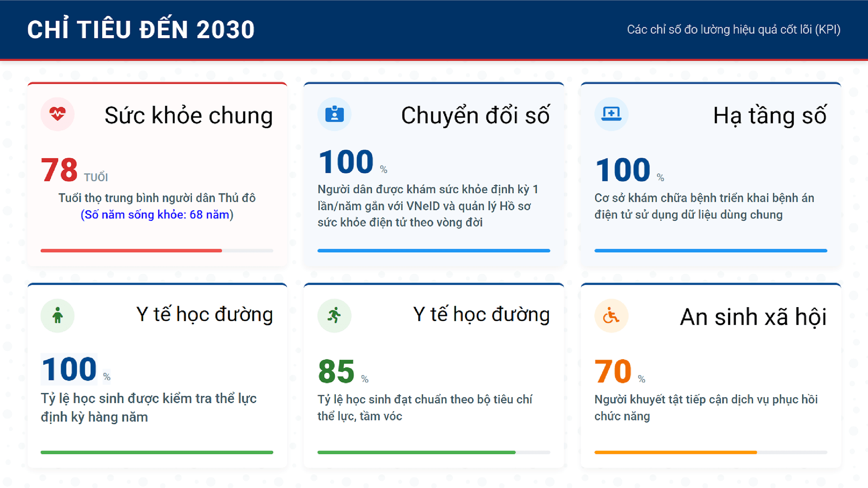Click the medical laptop icon on Hạ tầng số card
868x488 pixels.
coord(611,114)
